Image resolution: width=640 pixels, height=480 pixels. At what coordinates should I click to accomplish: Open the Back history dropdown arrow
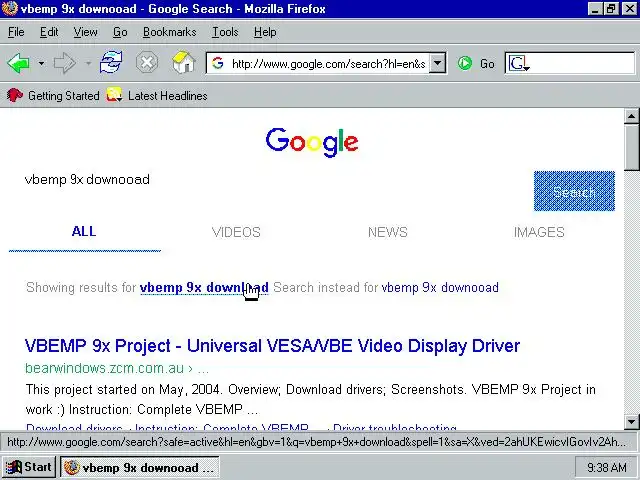[41, 63]
